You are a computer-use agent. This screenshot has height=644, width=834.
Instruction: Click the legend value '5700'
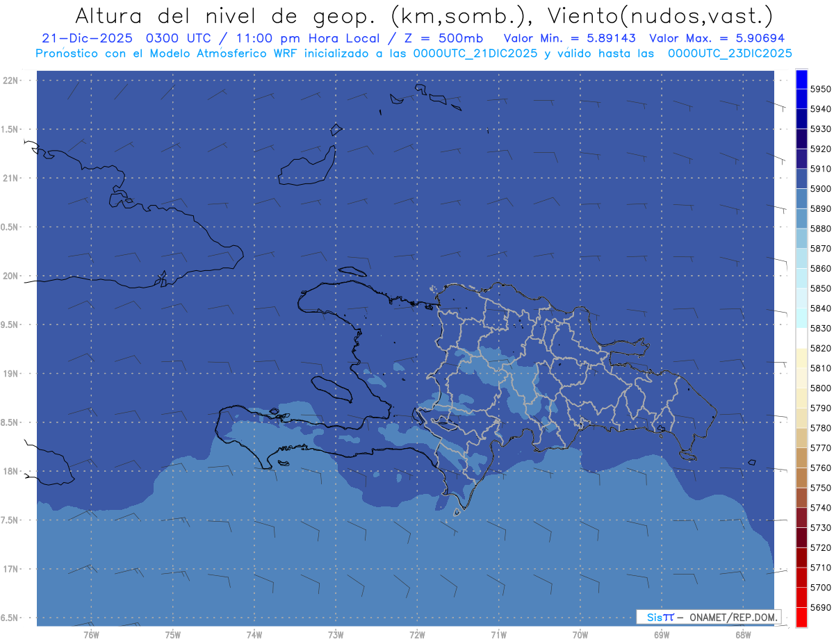pyautogui.click(x=821, y=587)
